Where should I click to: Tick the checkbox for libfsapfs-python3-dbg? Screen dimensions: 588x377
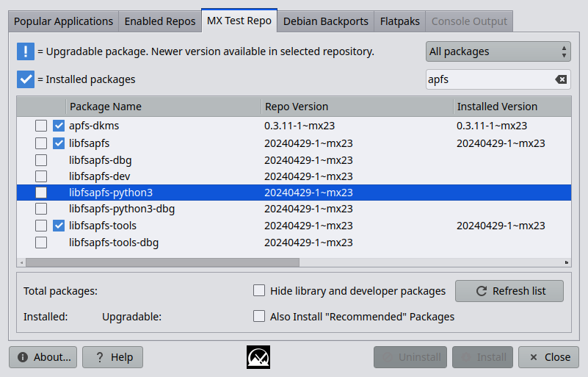41,209
